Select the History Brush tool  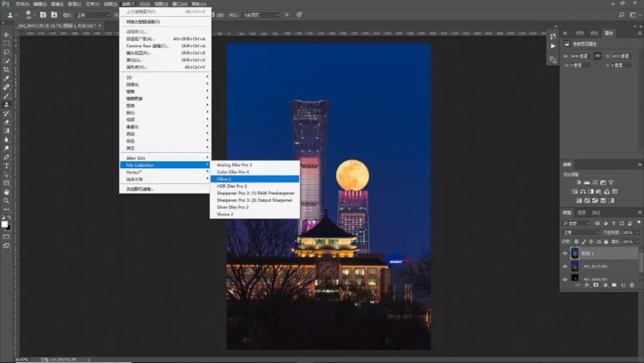(6, 113)
